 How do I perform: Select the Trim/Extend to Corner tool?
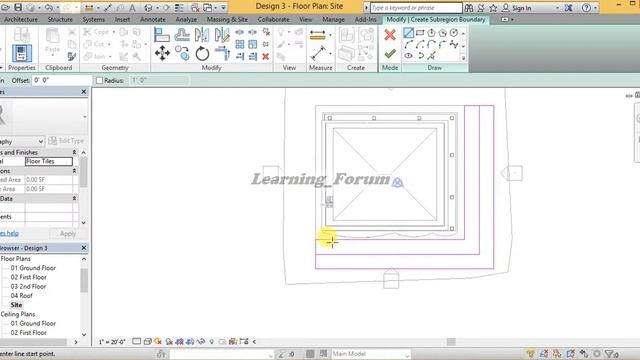tap(222, 53)
